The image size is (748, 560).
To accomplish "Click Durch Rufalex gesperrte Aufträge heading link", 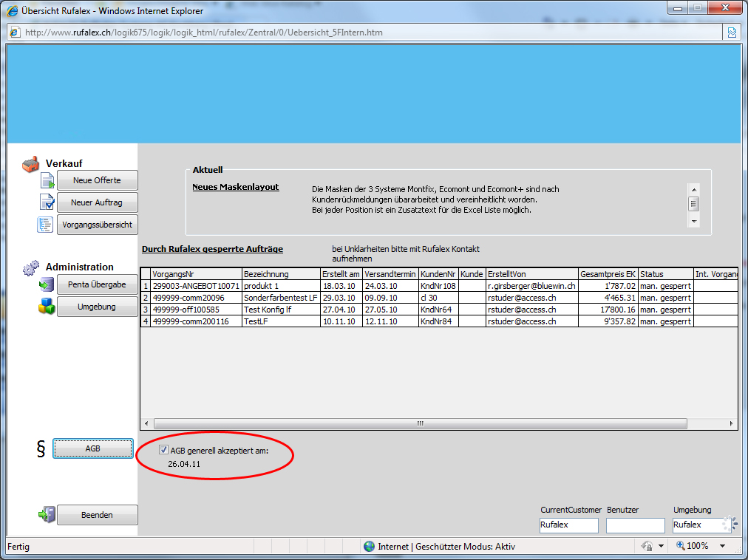I will click(212, 249).
